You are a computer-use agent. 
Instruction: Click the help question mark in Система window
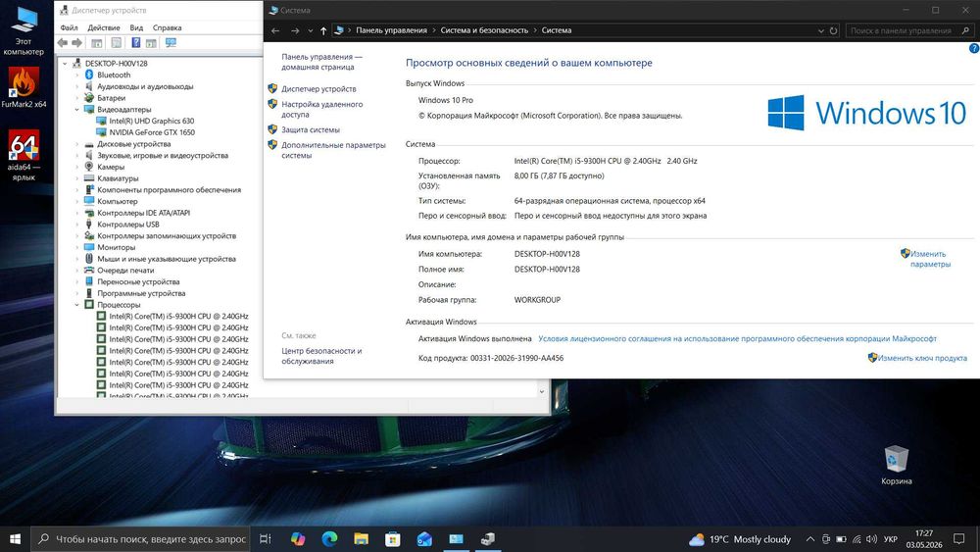click(974, 48)
